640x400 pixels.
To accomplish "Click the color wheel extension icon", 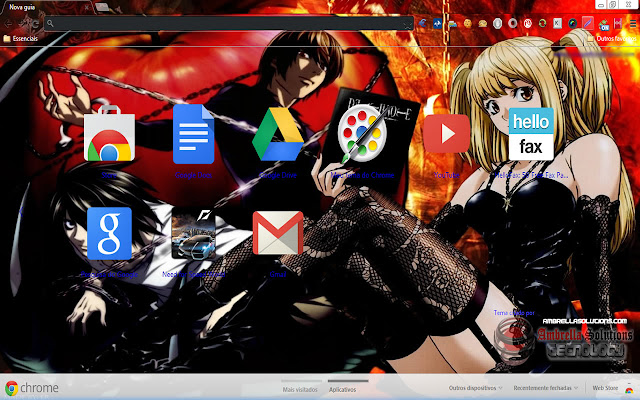I will pos(573,24).
